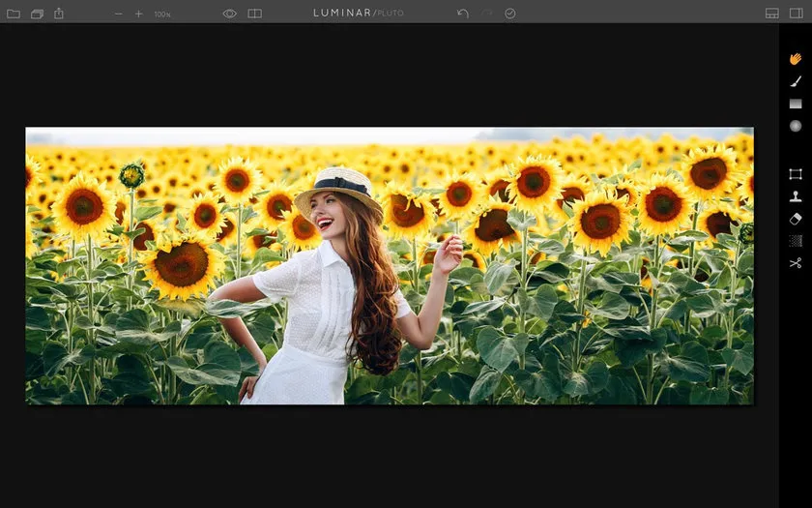The height and width of the screenshot is (508, 812).
Task: Pick the Radial mask tool
Action: pyautogui.click(x=795, y=126)
